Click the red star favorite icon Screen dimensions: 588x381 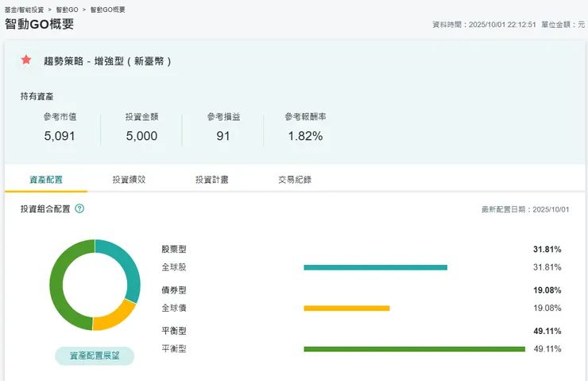click(x=26, y=60)
